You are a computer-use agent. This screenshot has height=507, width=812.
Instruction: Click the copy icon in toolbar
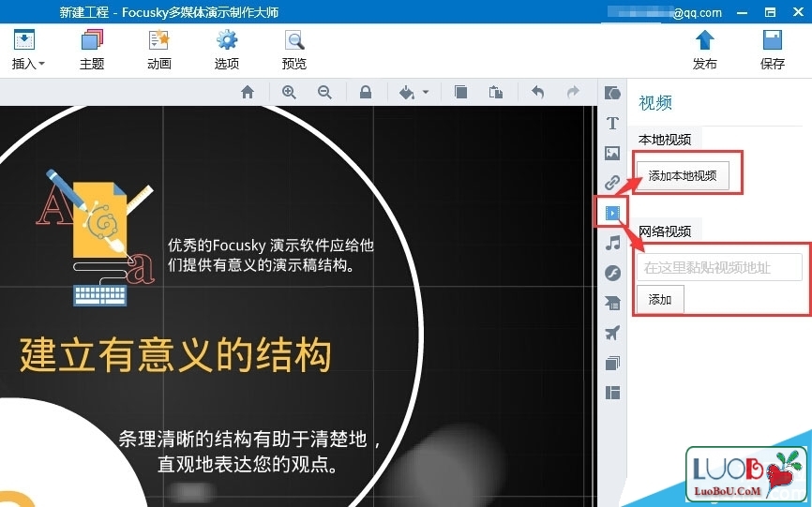coord(460,92)
